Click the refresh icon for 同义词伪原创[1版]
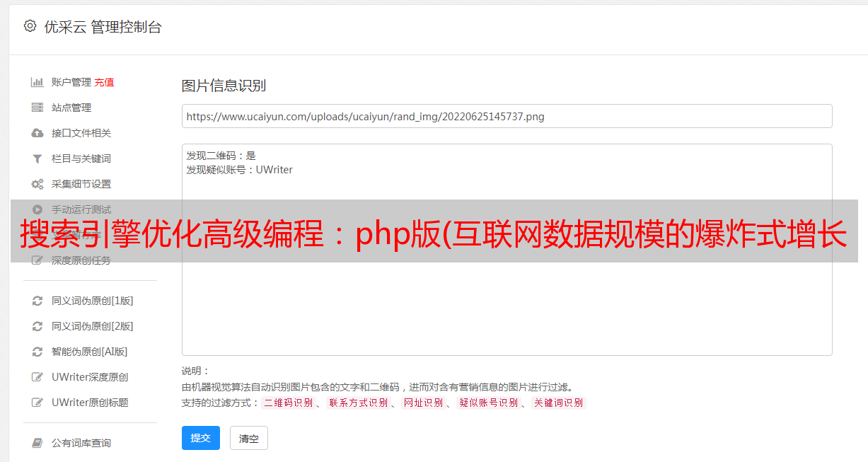 37,301
